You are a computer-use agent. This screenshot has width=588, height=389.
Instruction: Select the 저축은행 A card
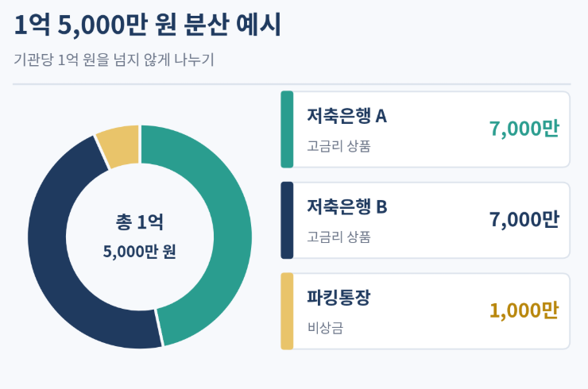[x=425, y=129]
